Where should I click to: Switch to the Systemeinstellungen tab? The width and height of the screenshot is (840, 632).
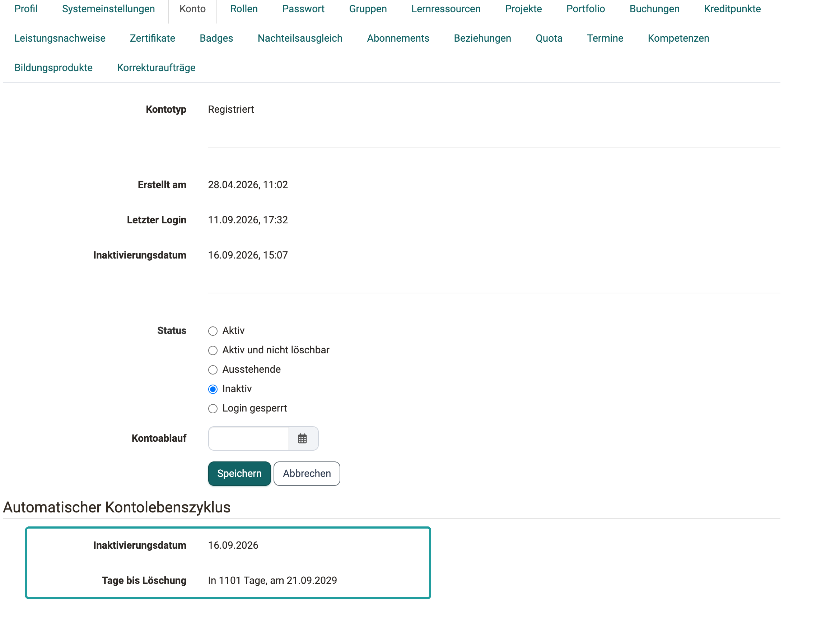[x=109, y=9]
